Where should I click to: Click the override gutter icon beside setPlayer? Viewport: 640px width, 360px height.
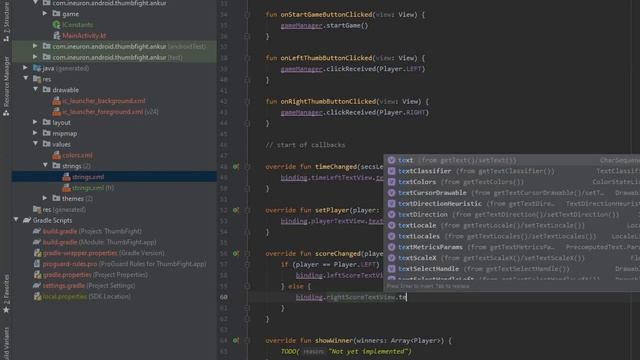tap(236, 210)
